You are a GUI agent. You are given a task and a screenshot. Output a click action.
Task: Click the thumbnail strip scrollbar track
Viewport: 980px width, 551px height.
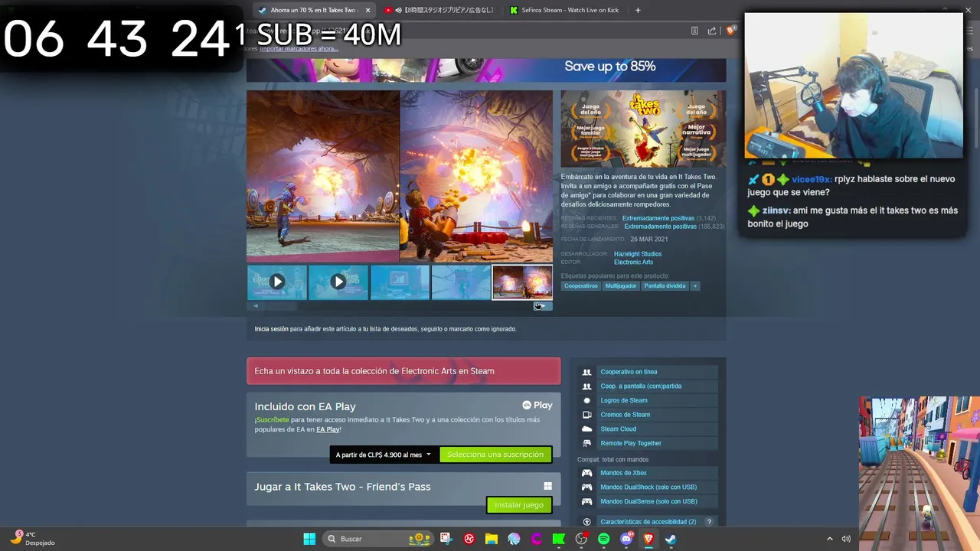point(399,306)
